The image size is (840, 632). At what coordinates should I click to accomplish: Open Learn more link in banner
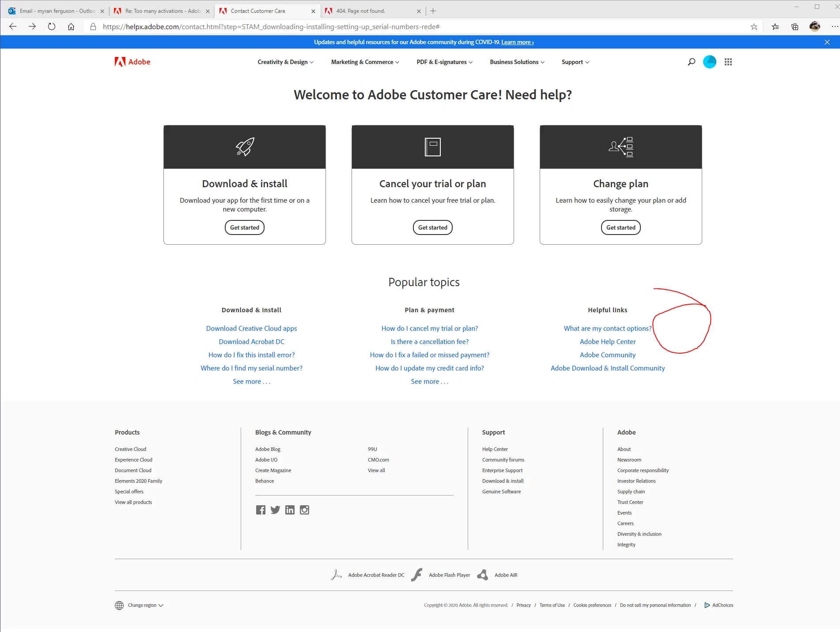pos(518,42)
